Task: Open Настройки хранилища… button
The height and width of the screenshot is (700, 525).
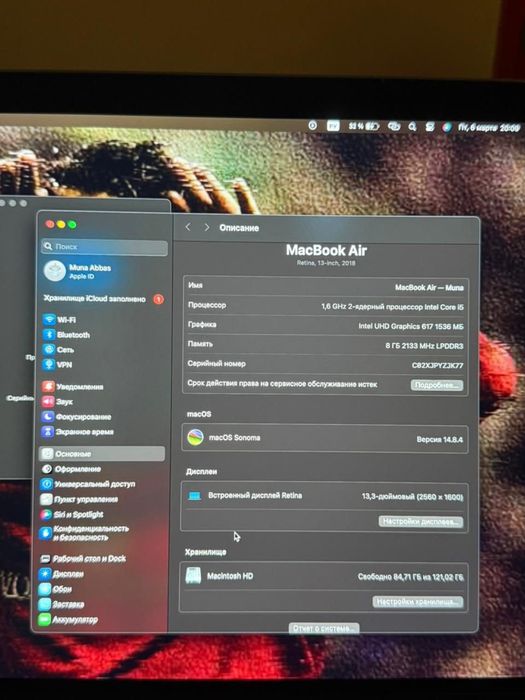Action: point(418,602)
